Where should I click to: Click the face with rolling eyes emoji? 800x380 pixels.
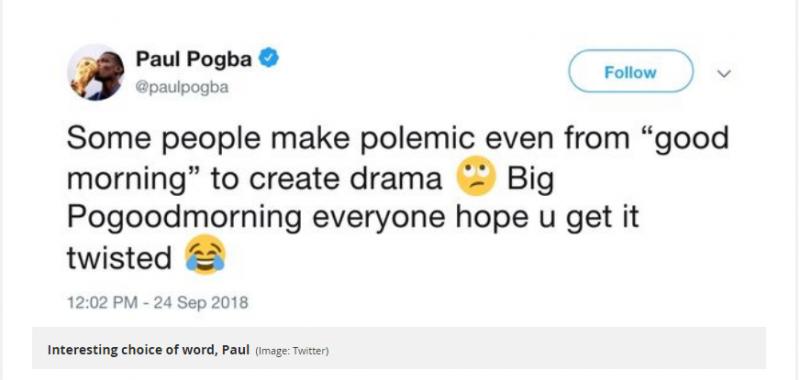point(477,175)
